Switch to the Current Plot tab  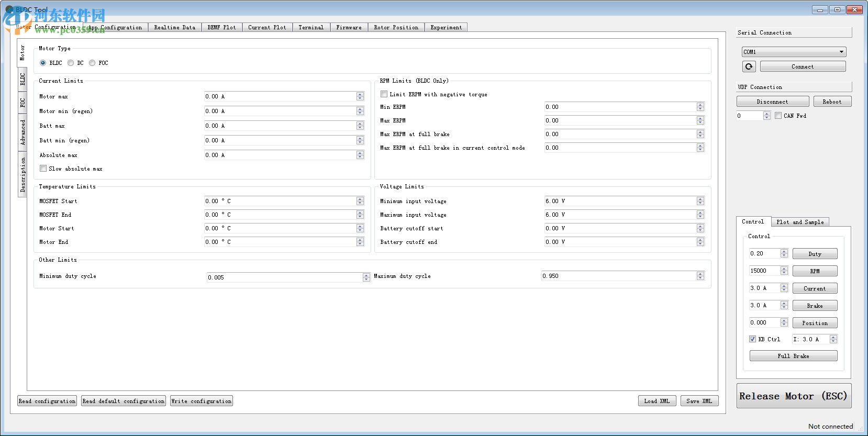(x=267, y=28)
